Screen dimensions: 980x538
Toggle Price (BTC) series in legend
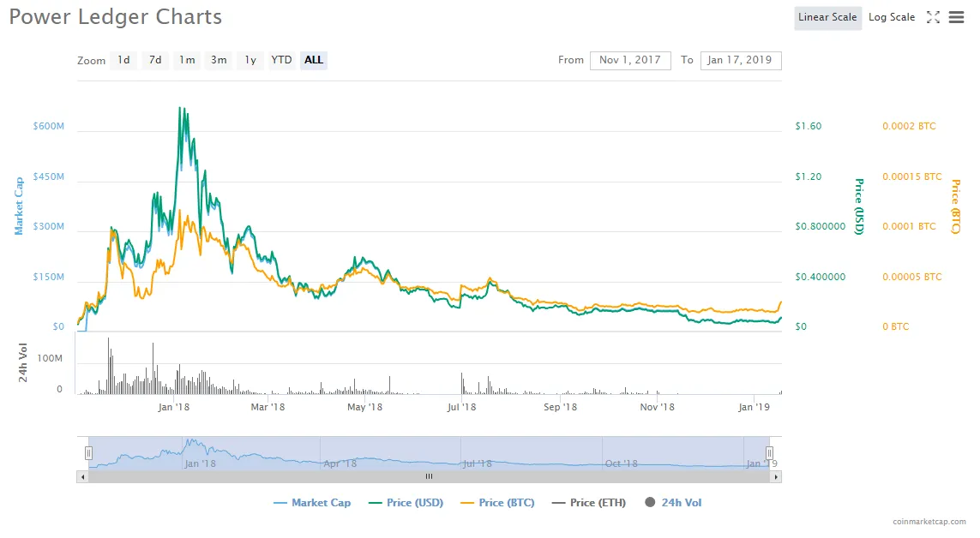[x=497, y=502]
